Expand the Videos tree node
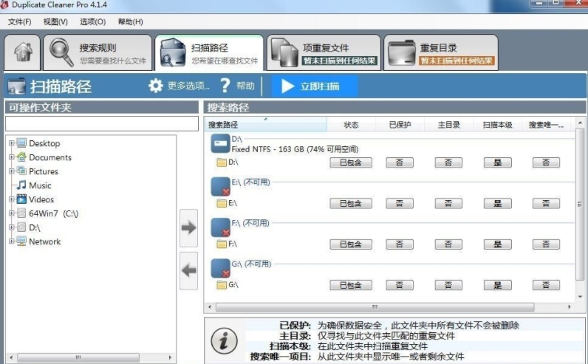 tap(11, 199)
